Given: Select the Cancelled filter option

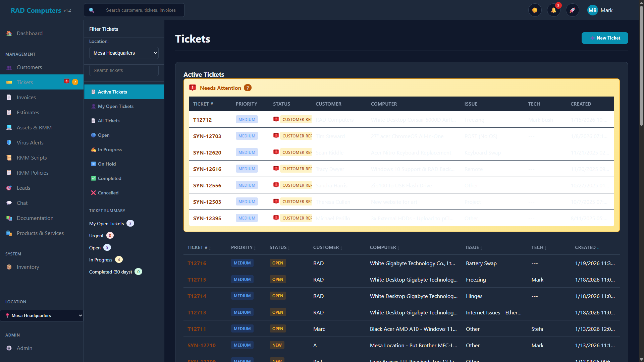Looking at the screenshot, I should point(108,193).
